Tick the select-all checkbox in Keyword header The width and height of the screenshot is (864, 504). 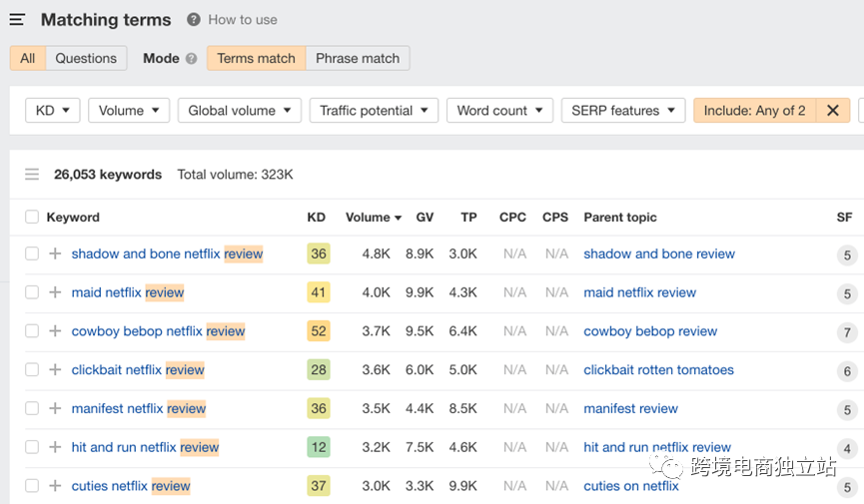[32, 217]
